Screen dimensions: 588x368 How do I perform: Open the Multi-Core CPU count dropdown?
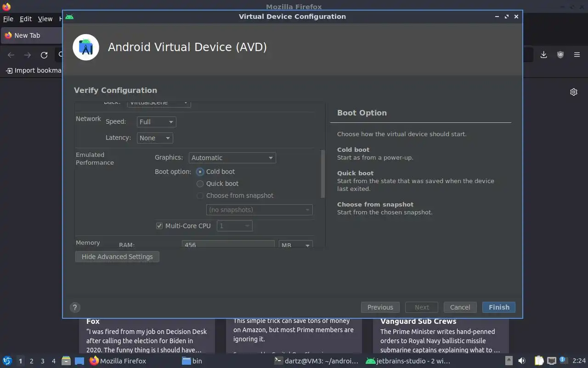[234, 226]
